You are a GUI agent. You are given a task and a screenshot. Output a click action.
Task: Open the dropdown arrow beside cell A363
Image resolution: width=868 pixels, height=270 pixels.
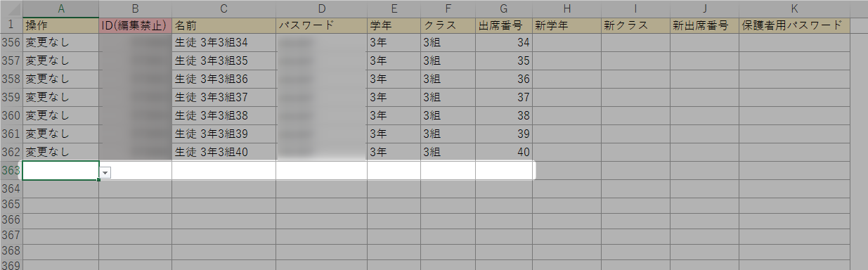pos(105,172)
